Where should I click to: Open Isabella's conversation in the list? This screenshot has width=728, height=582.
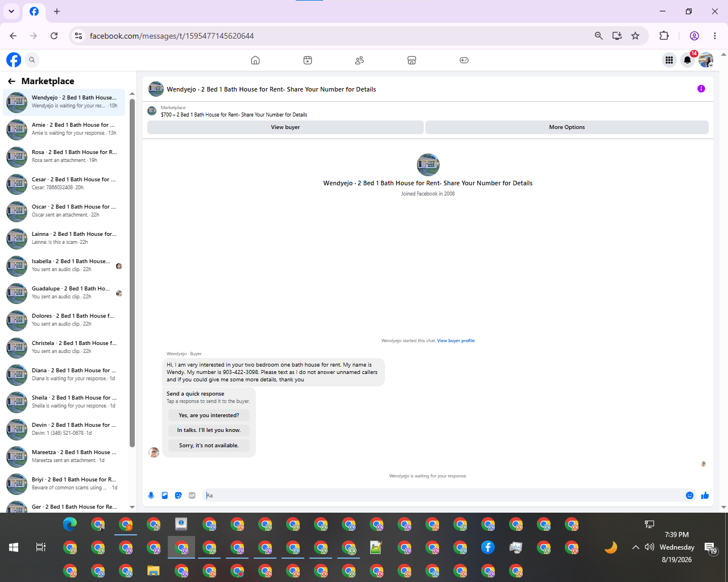[64, 265]
